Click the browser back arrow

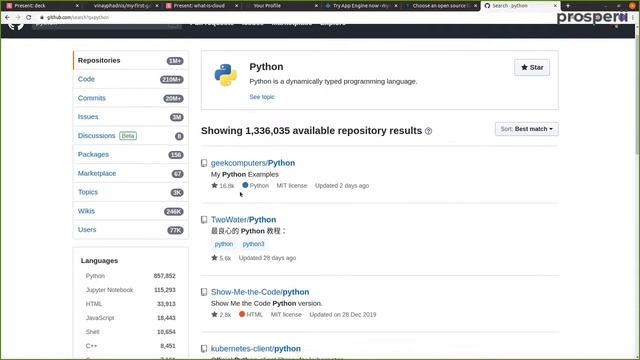[7, 18]
